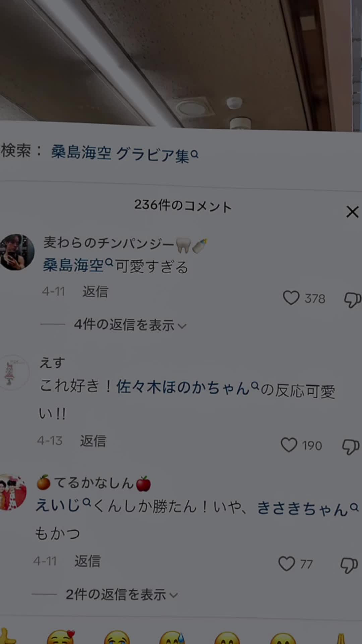This screenshot has height=644, width=362.
Task: Like the comment with 77 likes
Action: pyautogui.click(x=287, y=563)
